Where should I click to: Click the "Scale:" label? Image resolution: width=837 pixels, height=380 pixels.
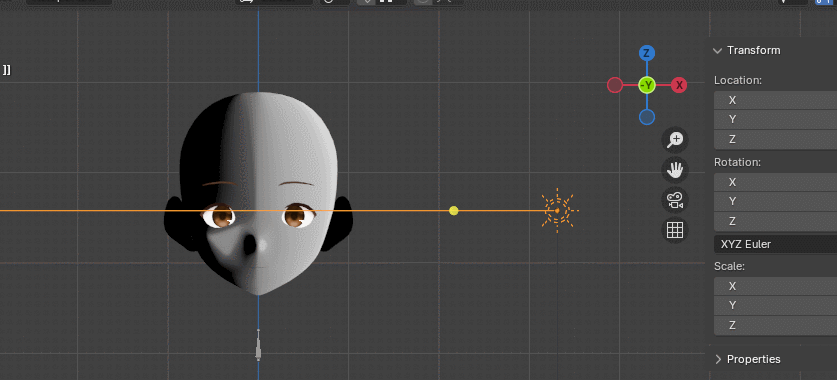click(x=729, y=266)
